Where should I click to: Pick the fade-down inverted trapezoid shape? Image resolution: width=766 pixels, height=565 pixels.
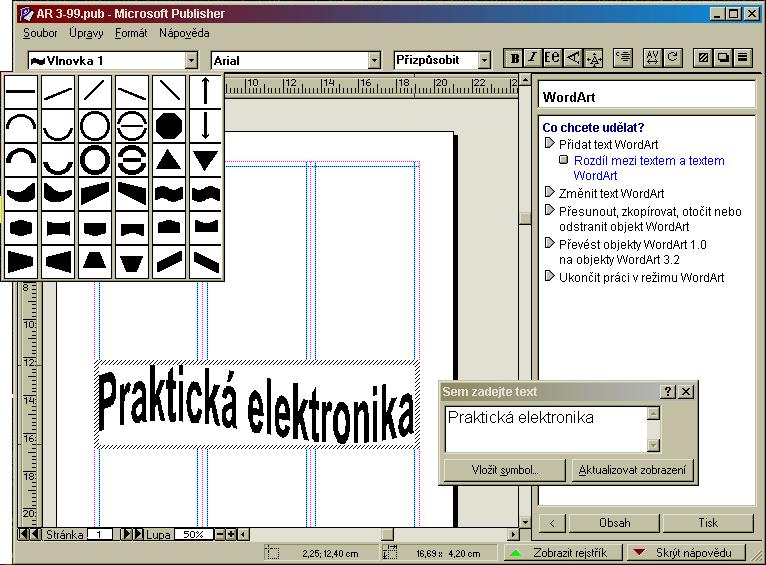pos(132,262)
